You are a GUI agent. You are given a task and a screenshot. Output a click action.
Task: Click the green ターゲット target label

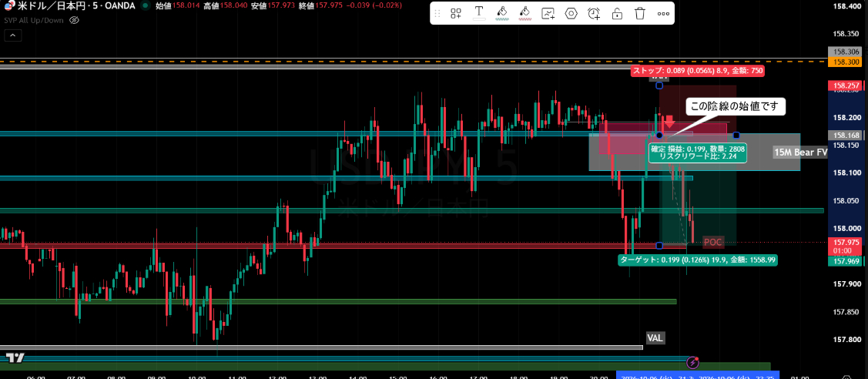click(698, 259)
